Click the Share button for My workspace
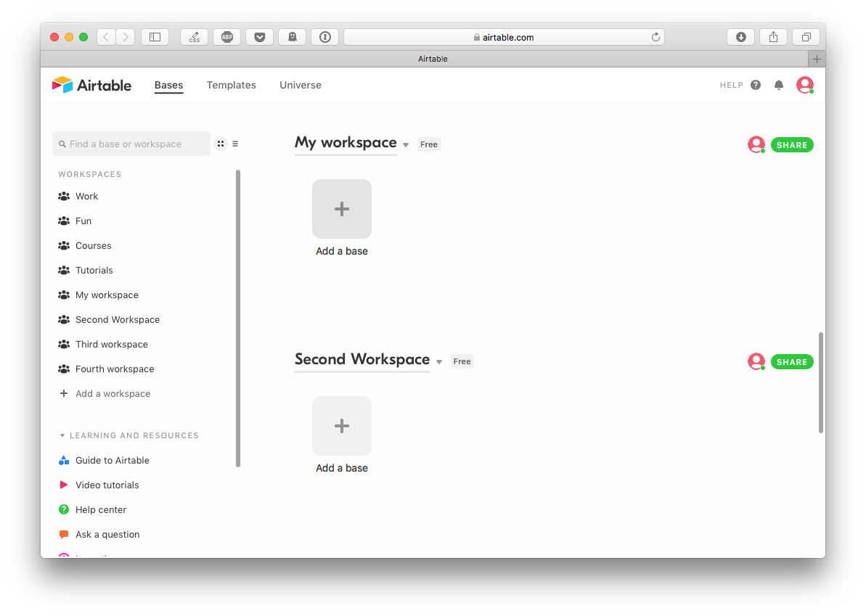The width and height of the screenshot is (866, 616). (x=792, y=144)
